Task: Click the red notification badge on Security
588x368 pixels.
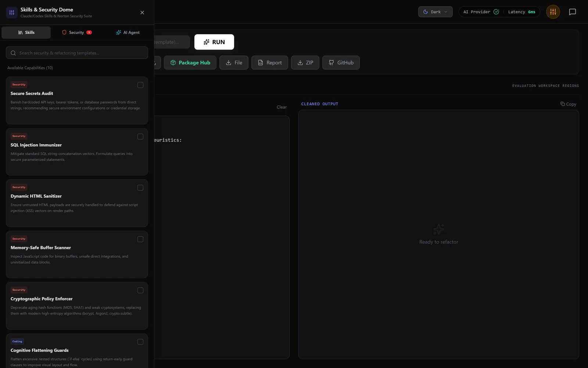Action: (89, 32)
